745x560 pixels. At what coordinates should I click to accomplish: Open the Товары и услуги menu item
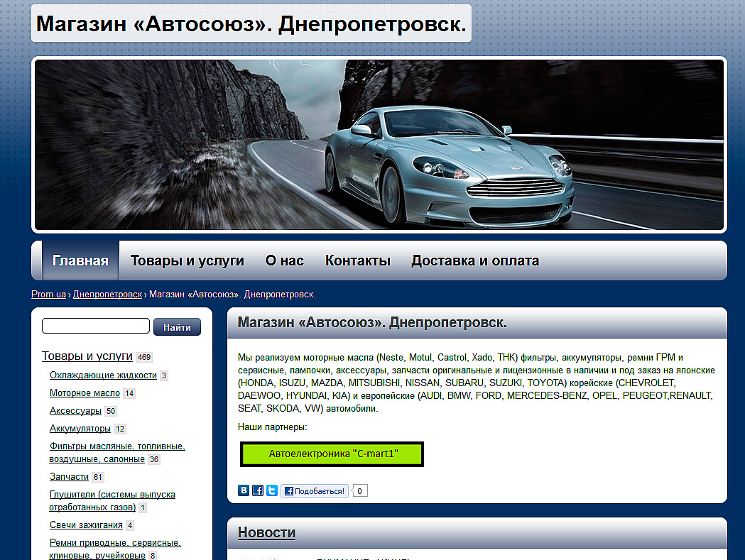click(x=187, y=260)
